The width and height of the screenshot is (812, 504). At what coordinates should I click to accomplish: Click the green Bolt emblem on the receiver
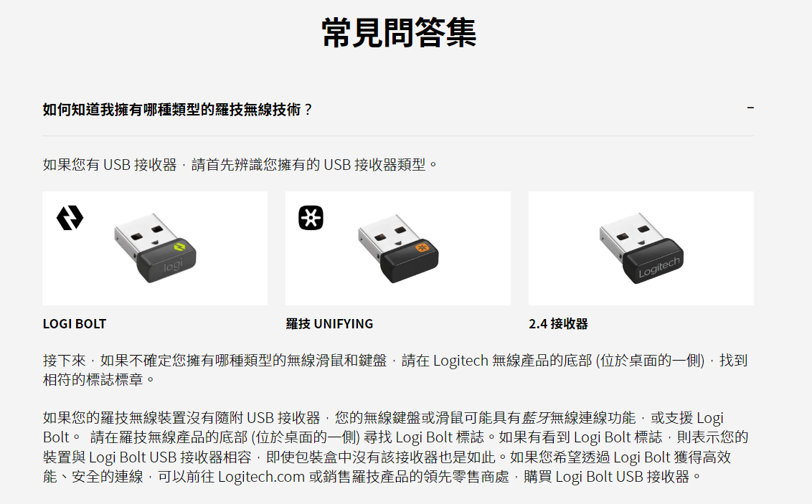point(180,247)
